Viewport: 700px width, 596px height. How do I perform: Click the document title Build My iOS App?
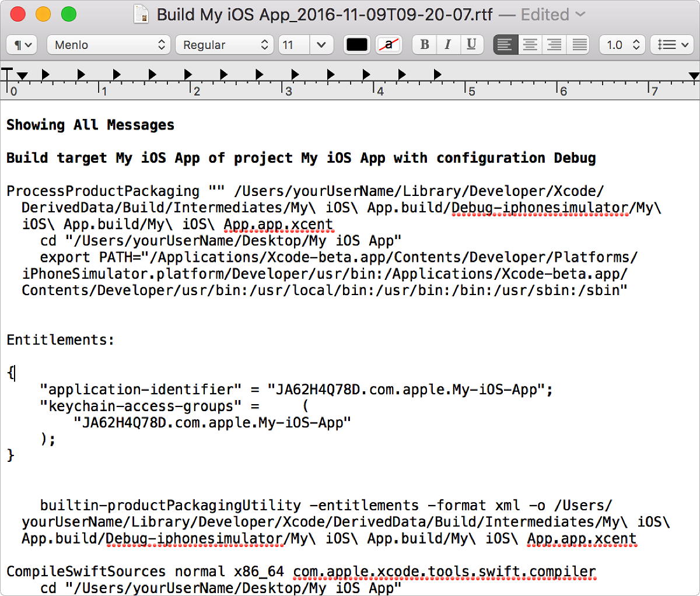[x=325, y=14]
